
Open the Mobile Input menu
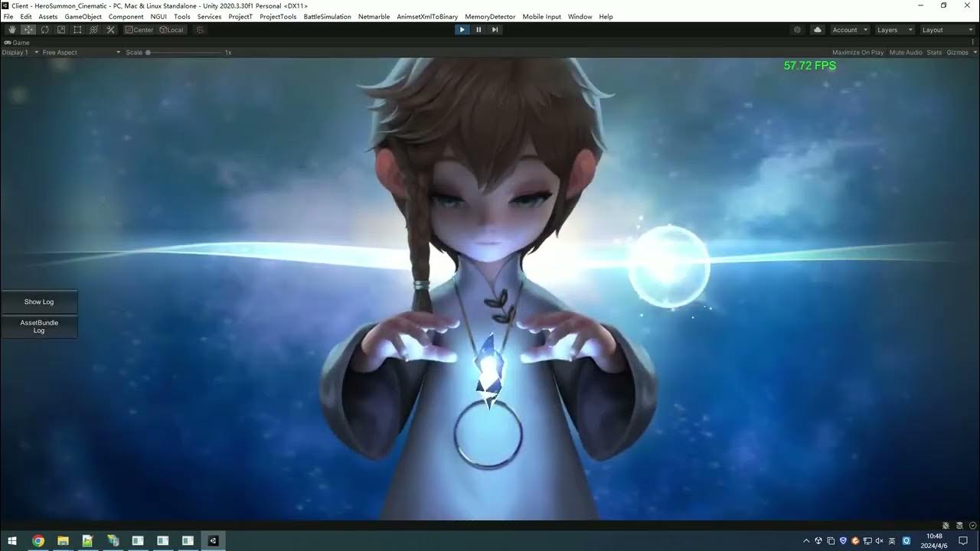pos(541,17)
